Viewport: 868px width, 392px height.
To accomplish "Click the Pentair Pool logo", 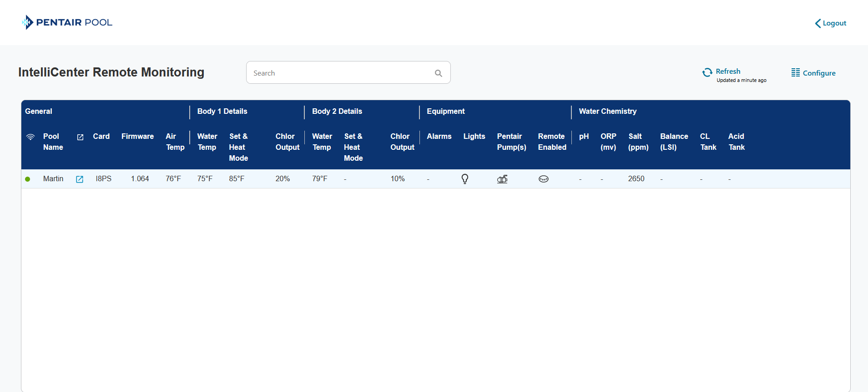I will 67,22.
